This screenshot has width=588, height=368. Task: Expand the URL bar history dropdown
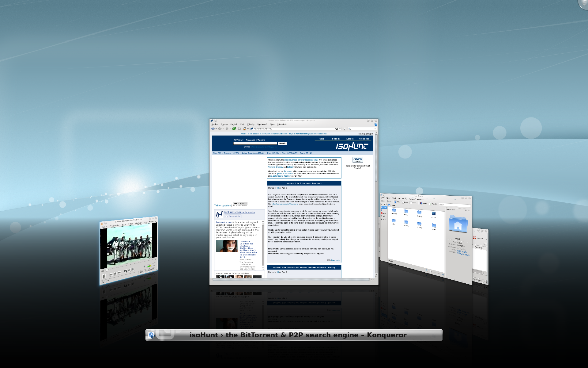click(x=340, y=129)
